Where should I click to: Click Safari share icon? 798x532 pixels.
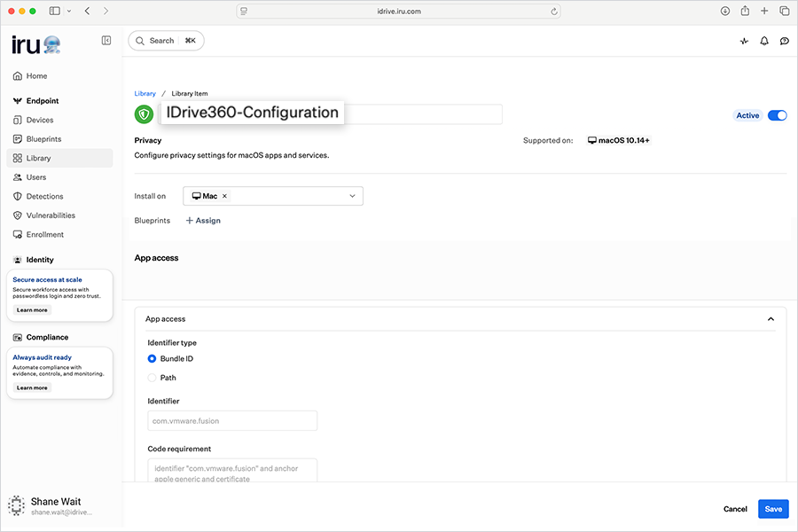coord(745,11)
